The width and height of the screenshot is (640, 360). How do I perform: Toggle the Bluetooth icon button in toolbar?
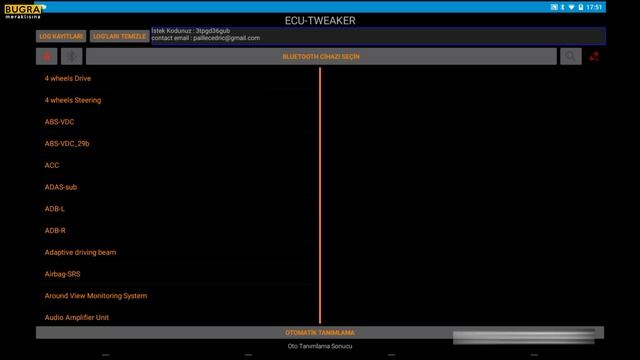pyautogui.click(x=71, y=56)
